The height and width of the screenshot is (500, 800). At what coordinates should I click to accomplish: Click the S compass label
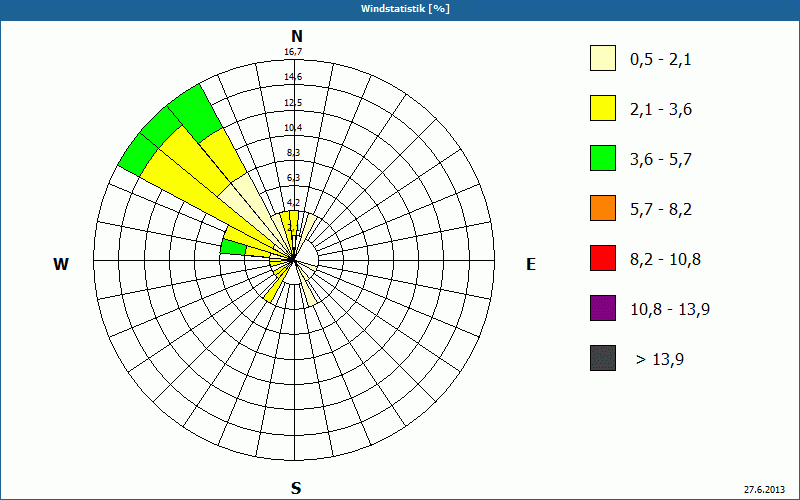click(296, 488)
